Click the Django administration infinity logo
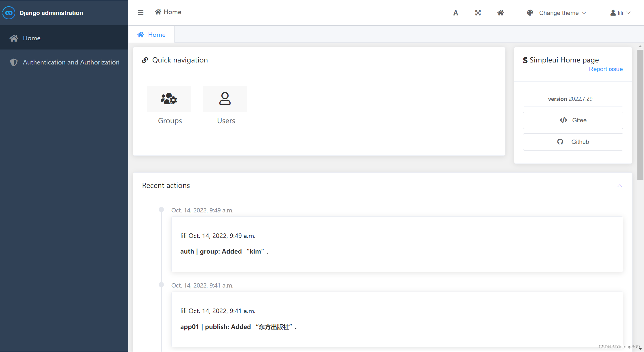 (9, 13)
